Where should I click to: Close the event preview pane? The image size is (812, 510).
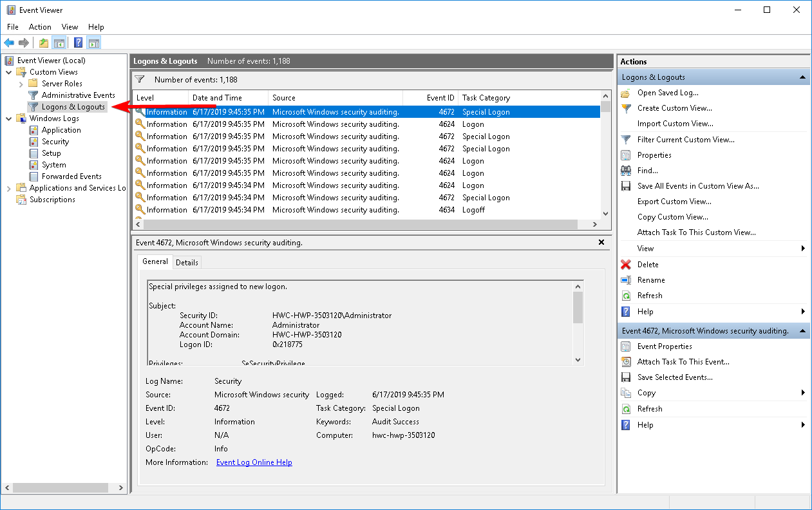coord(601,243)
